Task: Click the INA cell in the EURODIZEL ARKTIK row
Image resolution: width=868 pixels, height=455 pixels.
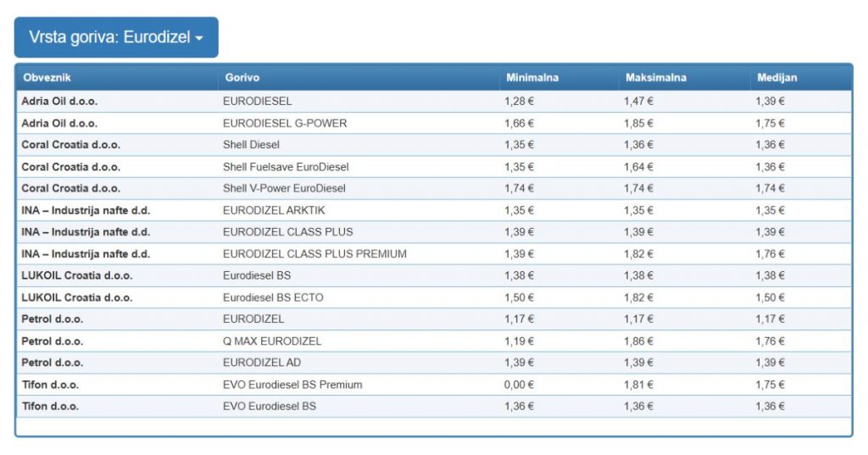Action: [x=86, y=210]
